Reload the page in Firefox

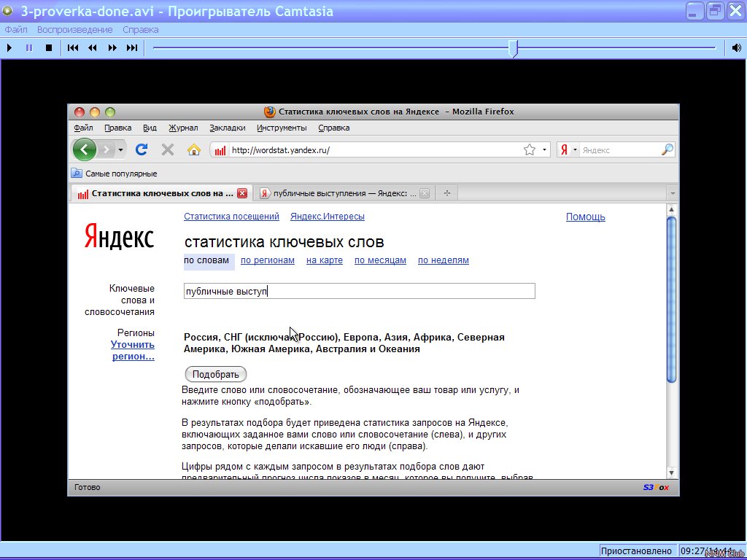(x=142, y=149)
